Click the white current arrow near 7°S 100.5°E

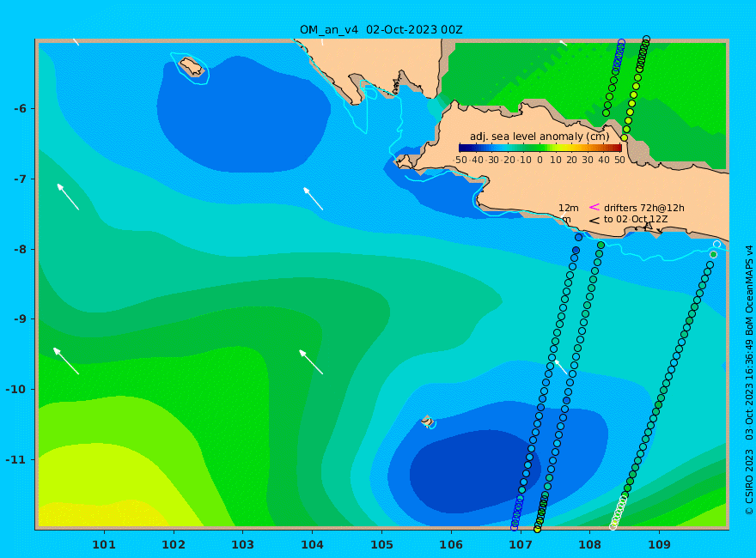68,197
